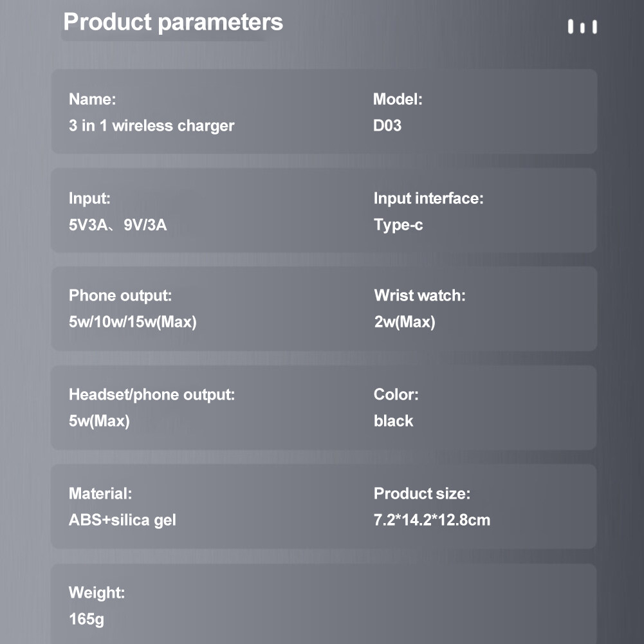The image size is (644, 644).
Task: Select the 5V3A, 9V/3A input value
Action: tap(118, 225)
